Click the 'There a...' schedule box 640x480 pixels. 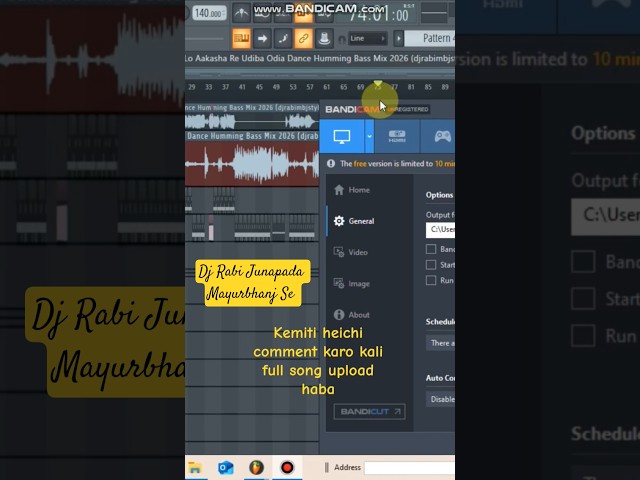pos(440,343)
